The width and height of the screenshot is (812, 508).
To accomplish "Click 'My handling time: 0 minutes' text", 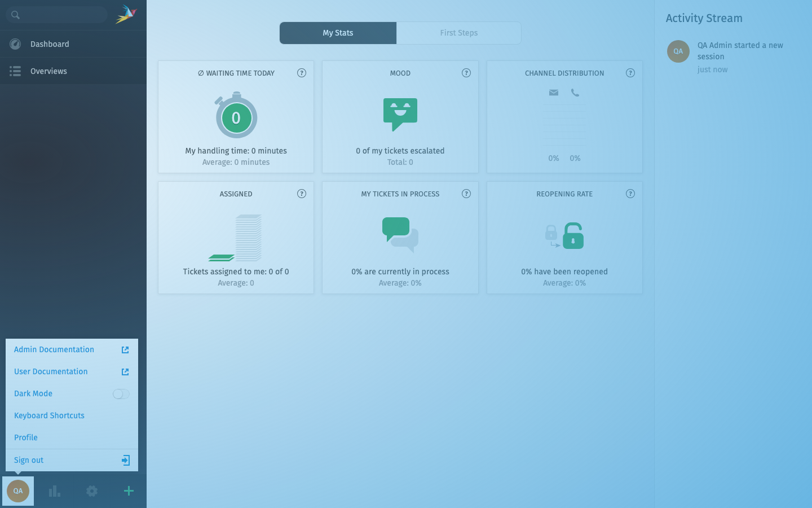I will pyautogui.click(x=236, y=151).
